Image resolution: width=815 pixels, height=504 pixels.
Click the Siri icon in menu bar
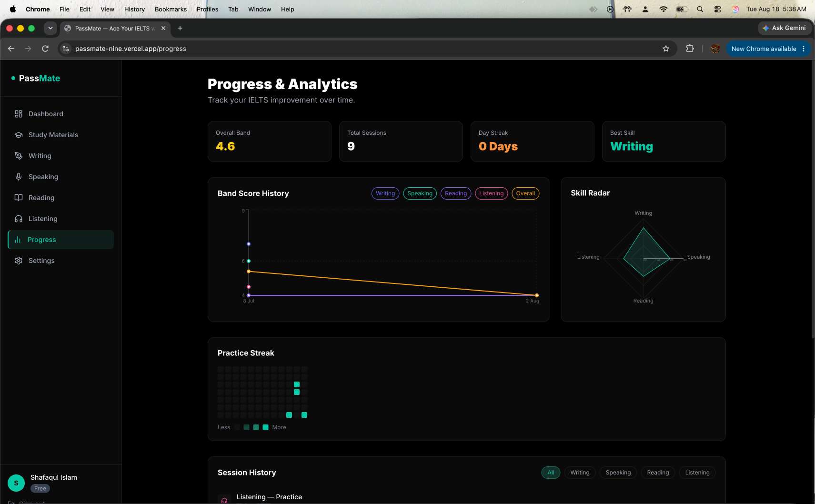click(x=735, y=9)
